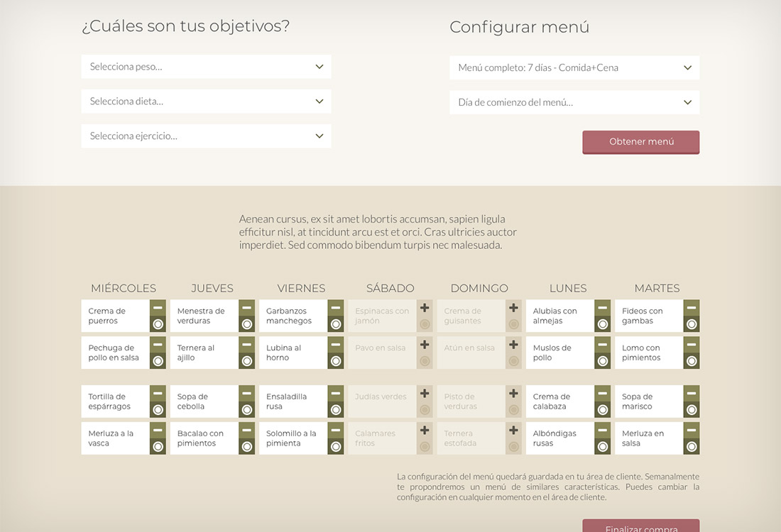Click plus icon for Calamares fritos
781x532 pixels.
tap(425, 430)
